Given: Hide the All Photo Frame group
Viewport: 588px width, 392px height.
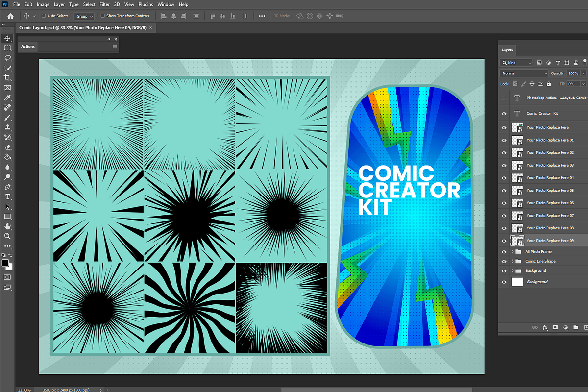Looking at the screenshot, I should [x=504, y=251].
